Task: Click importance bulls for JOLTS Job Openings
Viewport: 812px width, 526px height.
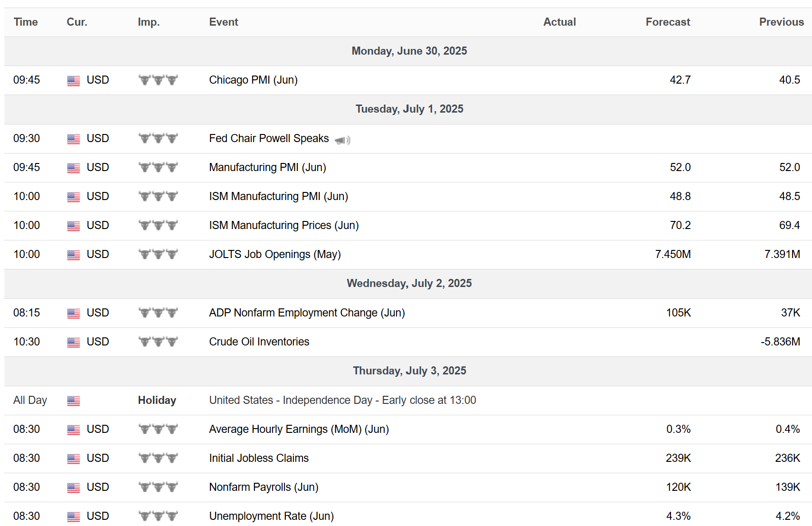Action: (x=158, y=254)
